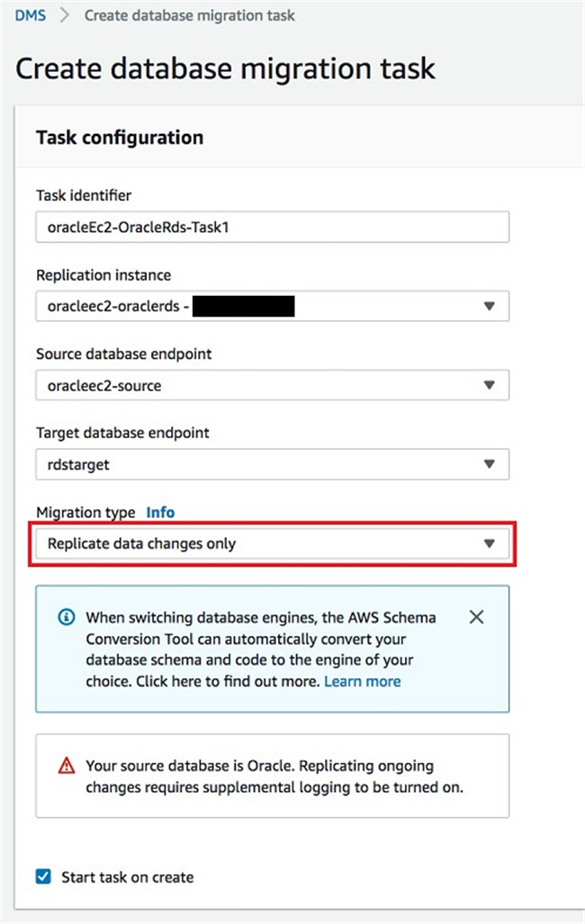This screenshot has height=924, width=585.
Task: Open Migration type Info link
Action: coord(160,512)
